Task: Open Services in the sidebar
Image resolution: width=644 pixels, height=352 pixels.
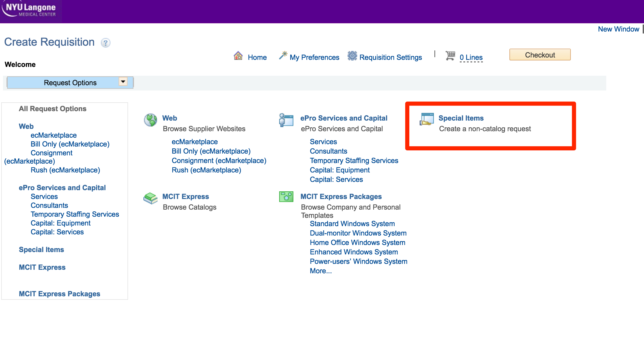Action: (44, 197)
